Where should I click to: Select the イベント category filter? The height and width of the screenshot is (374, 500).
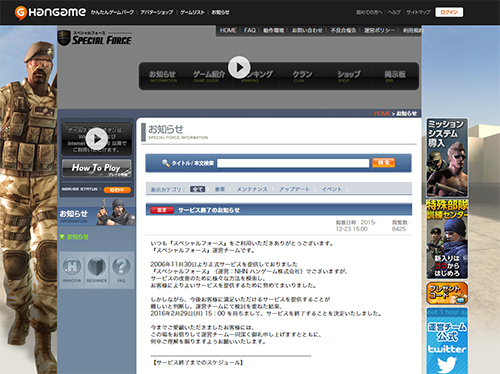coord(332,189)
